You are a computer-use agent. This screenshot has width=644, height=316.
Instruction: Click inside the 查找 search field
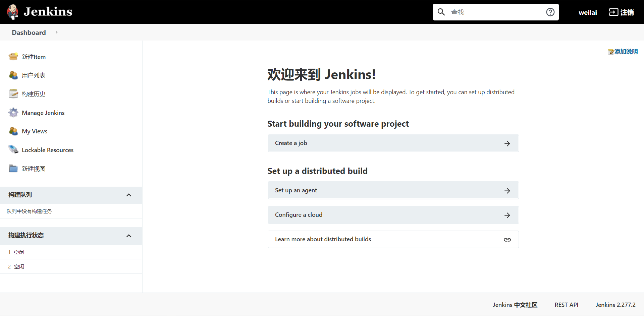coord(486,12)
